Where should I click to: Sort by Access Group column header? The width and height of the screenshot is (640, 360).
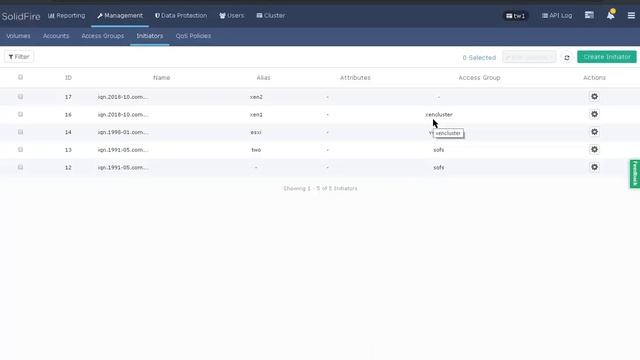(x=479, y=78)
